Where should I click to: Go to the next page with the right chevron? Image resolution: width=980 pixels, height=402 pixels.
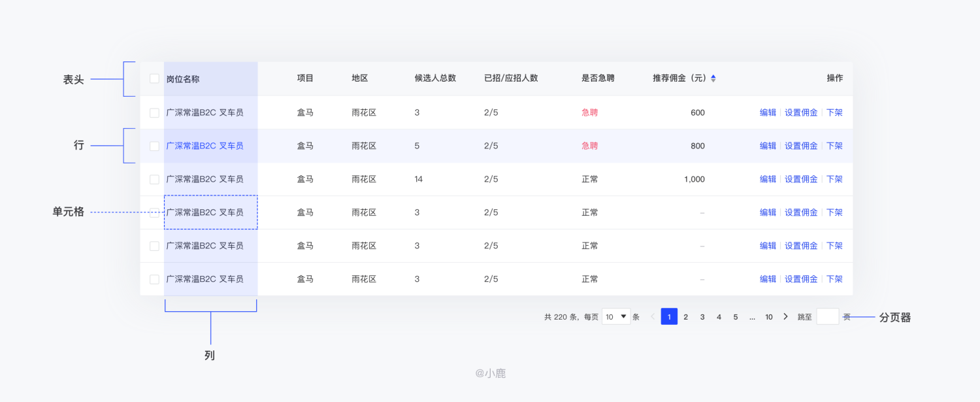click(785, 316)
